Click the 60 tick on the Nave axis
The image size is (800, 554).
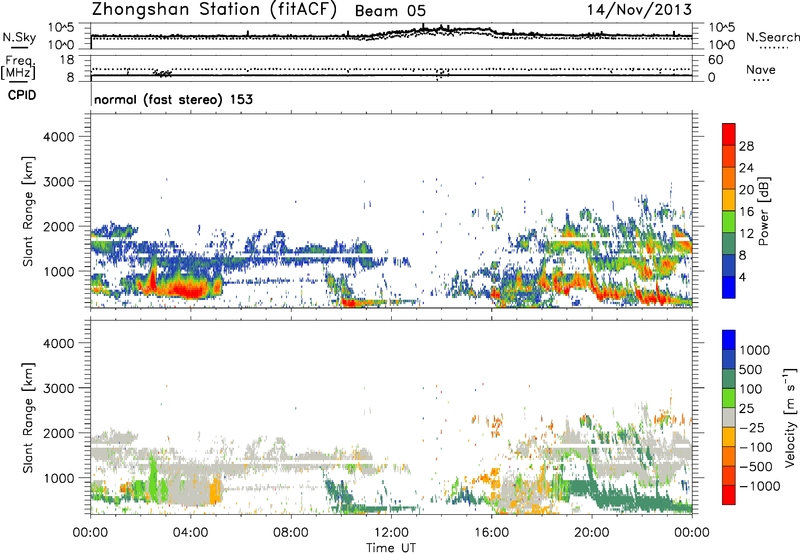click(715, 60)
